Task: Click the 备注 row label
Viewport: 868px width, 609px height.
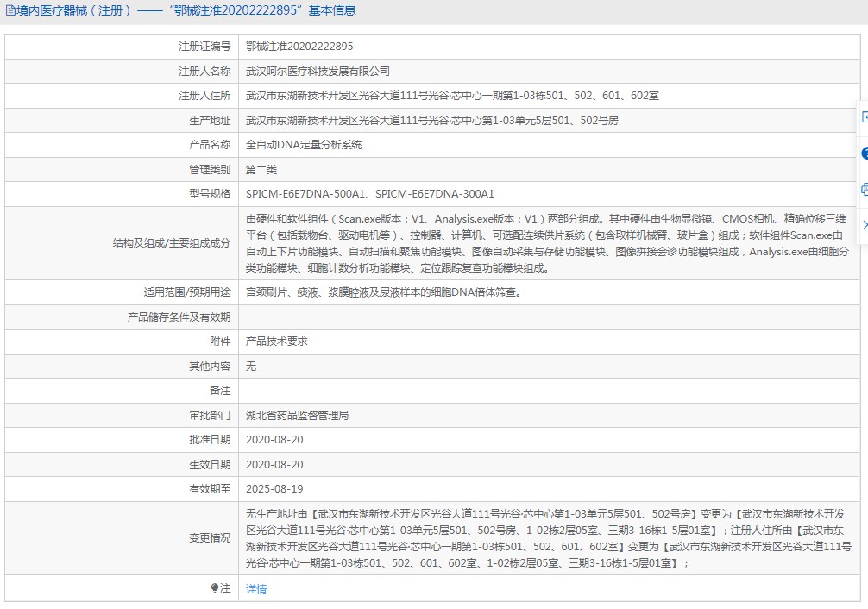Action: (220, 391)
